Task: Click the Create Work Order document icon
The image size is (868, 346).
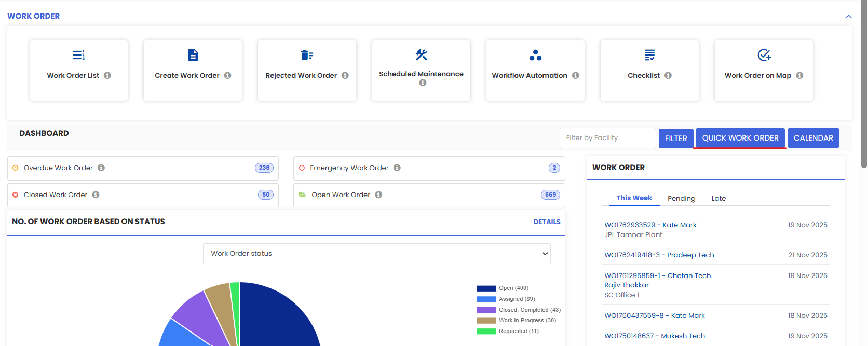Action: click(193, 55)
